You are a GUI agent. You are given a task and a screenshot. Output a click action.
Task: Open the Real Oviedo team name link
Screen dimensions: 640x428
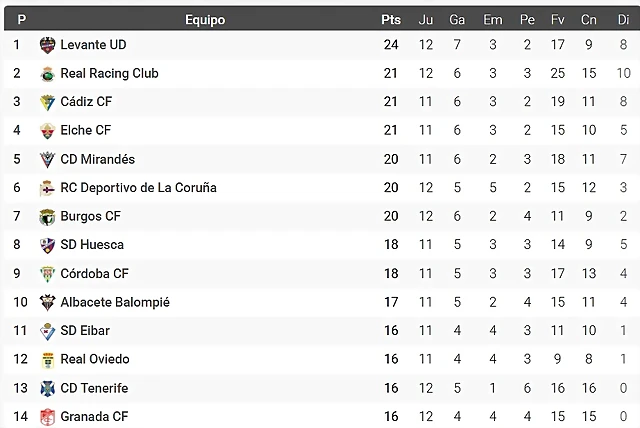point(95,359)
